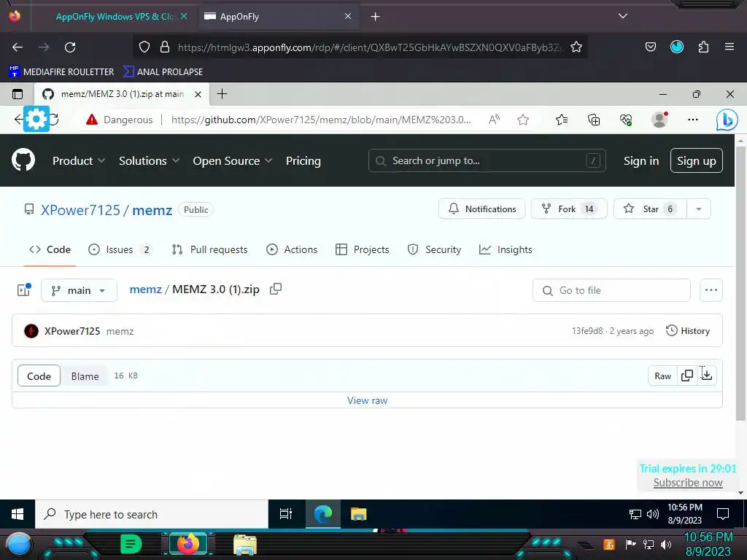Open Edge Collections icon
The image size is (747, 560).
(x=594, y=120)
